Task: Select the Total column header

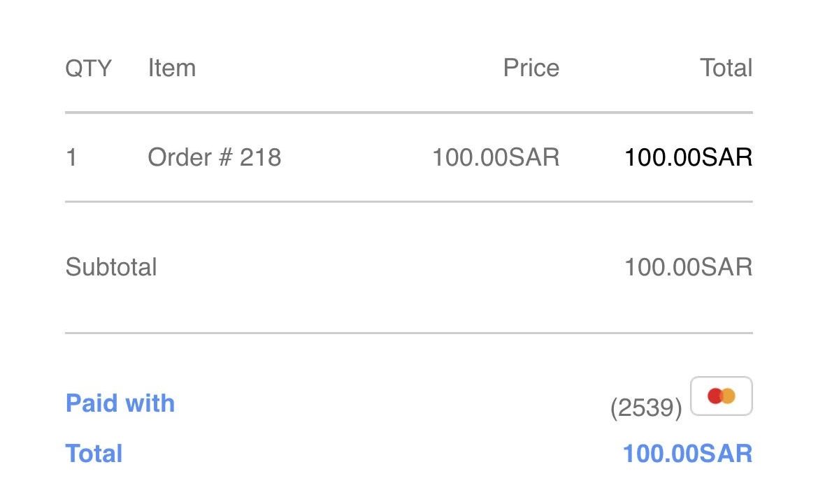Action: point(726,68)
